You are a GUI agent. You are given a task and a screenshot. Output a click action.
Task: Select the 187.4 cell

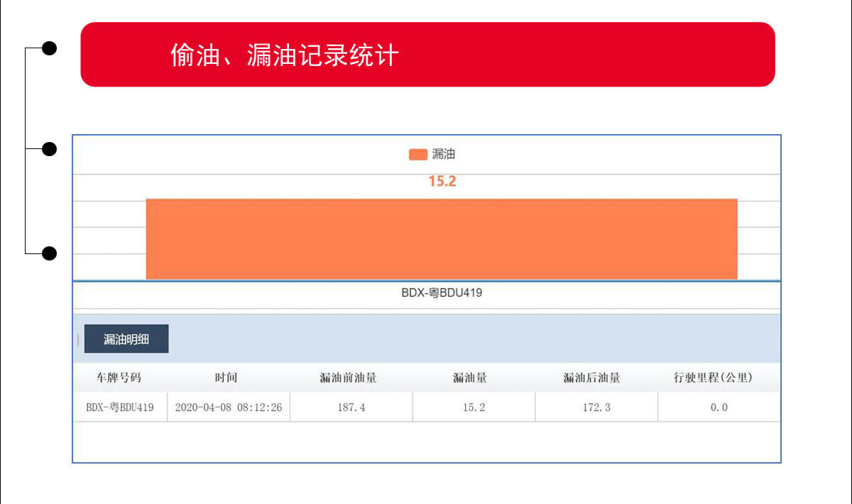[x=351, y=407]
